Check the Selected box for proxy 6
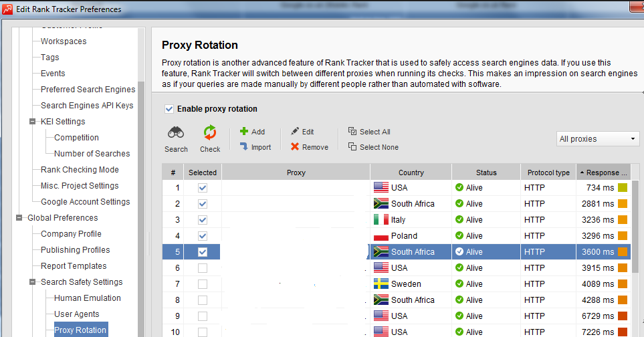644x337 pixels. 203,267
